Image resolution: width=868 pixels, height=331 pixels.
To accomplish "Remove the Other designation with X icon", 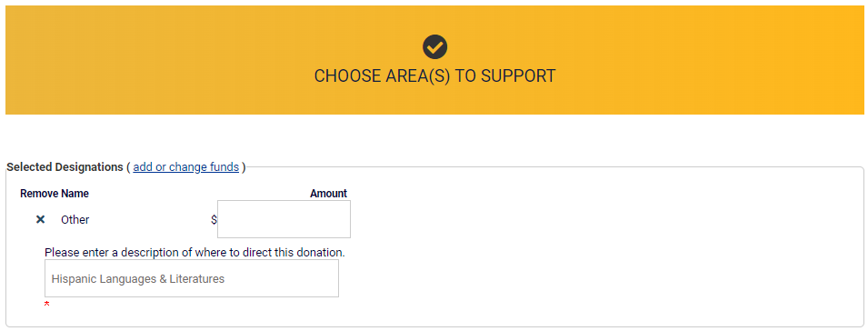I will tap(40, 220).
